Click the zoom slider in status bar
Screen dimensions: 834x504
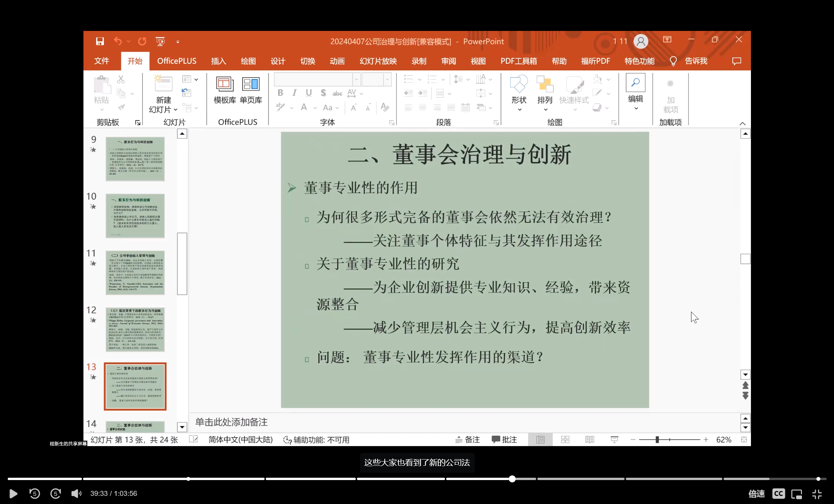[657, 440]
